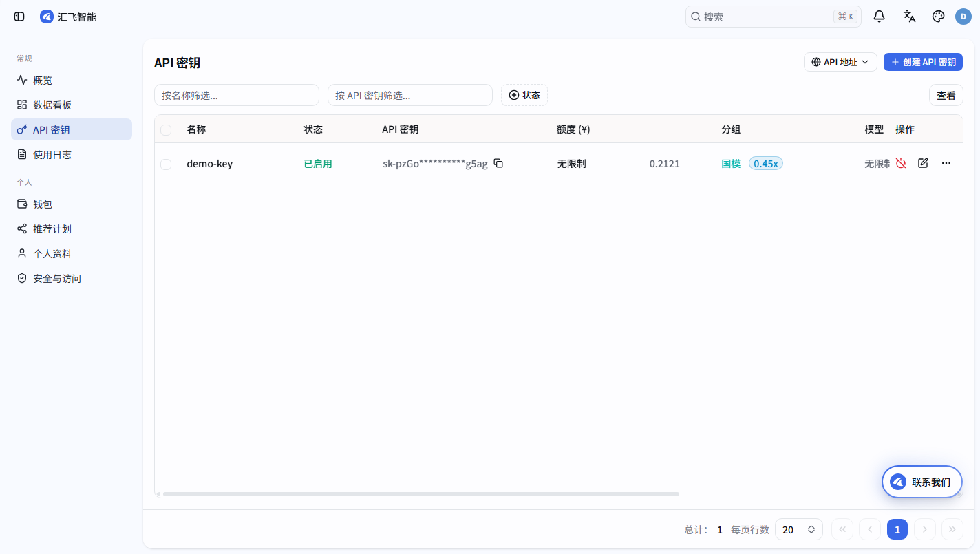Open 推荐计划 in the sidebar
This screenshot has height=554, width=980.
pyautogui.click(x=72, y=228)
